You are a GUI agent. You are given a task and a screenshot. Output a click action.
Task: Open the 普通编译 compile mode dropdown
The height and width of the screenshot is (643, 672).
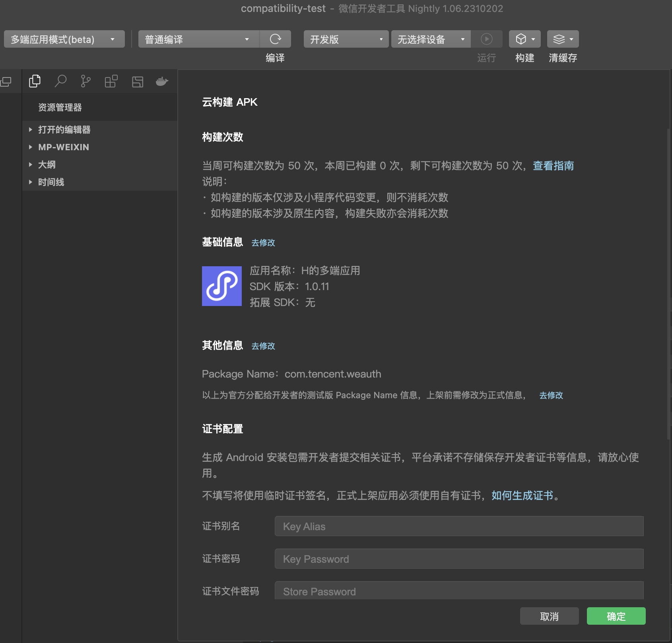pos(199,39)
